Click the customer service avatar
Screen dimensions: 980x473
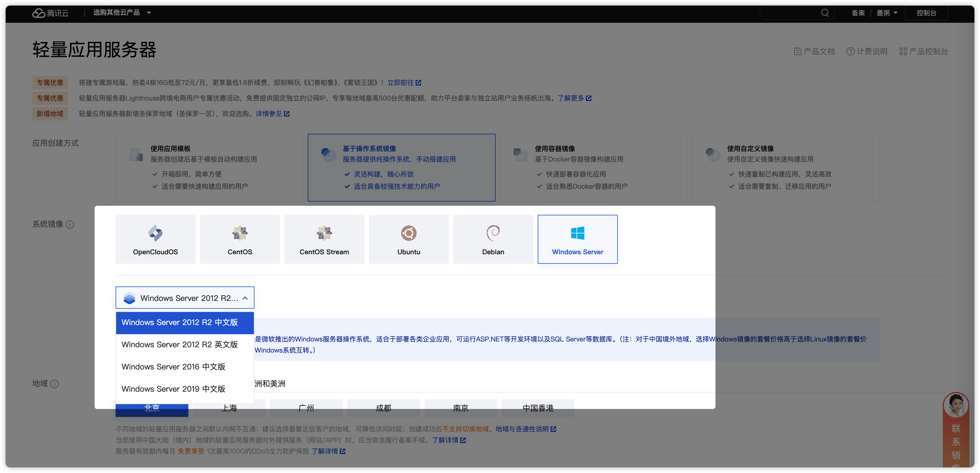click(x=956, y=405)
